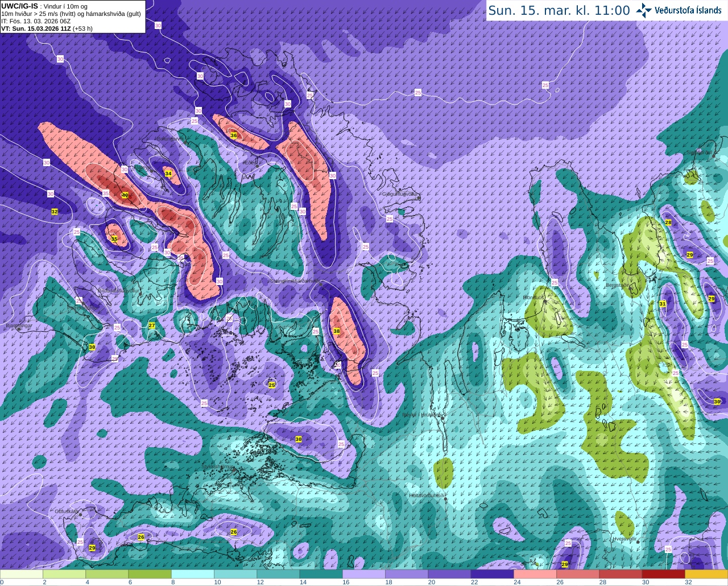Click the yellow '40' maximum gust marker
728x586 pixels.
(x=125, y=195)
